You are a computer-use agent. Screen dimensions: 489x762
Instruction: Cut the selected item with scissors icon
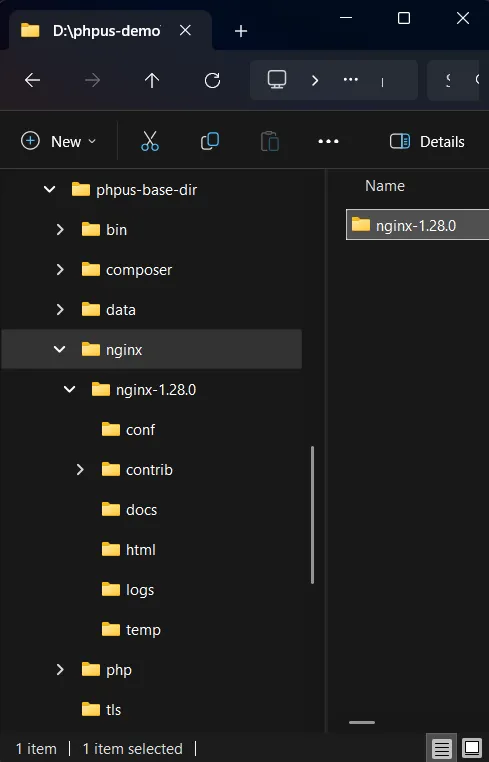[150, 141]
